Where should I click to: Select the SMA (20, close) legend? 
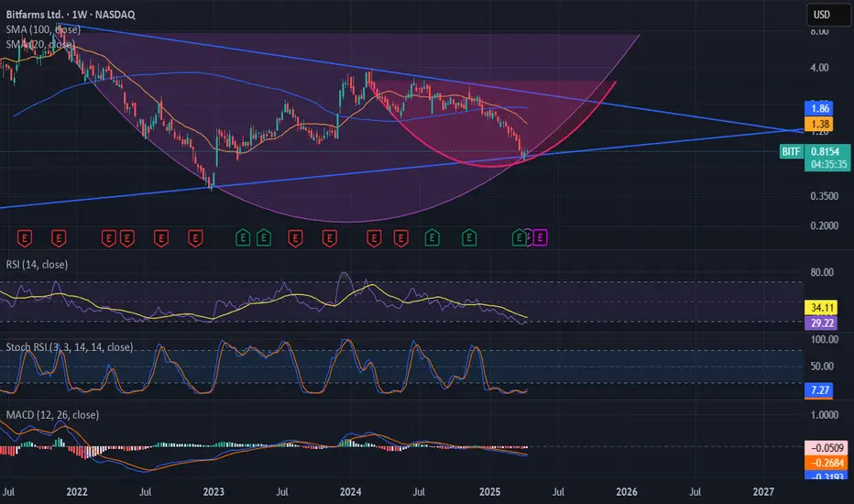(x=40, y=44)
